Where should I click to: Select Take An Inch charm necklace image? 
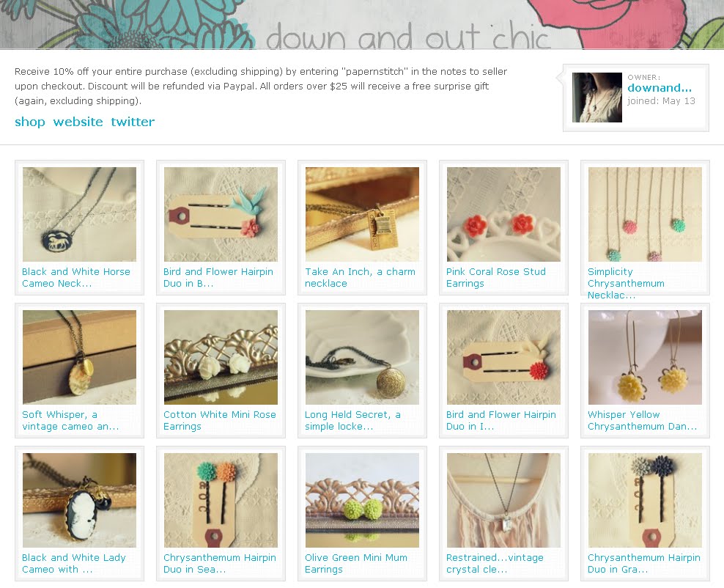click(x=363, y=214)
